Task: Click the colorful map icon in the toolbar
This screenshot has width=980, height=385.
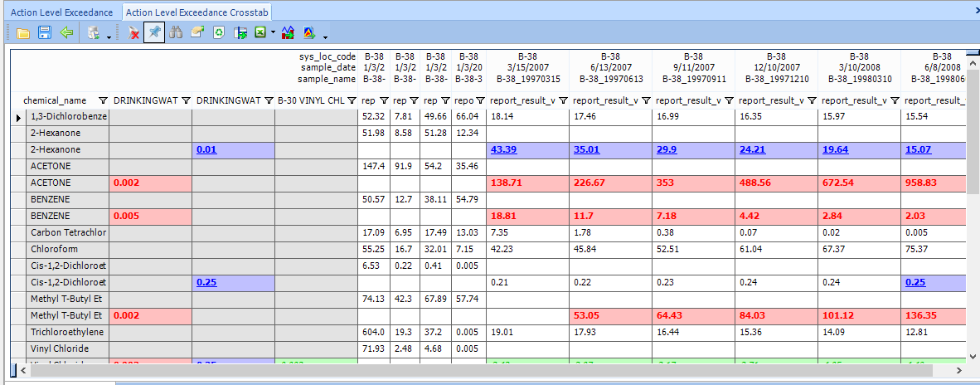Action: [308, 33]
